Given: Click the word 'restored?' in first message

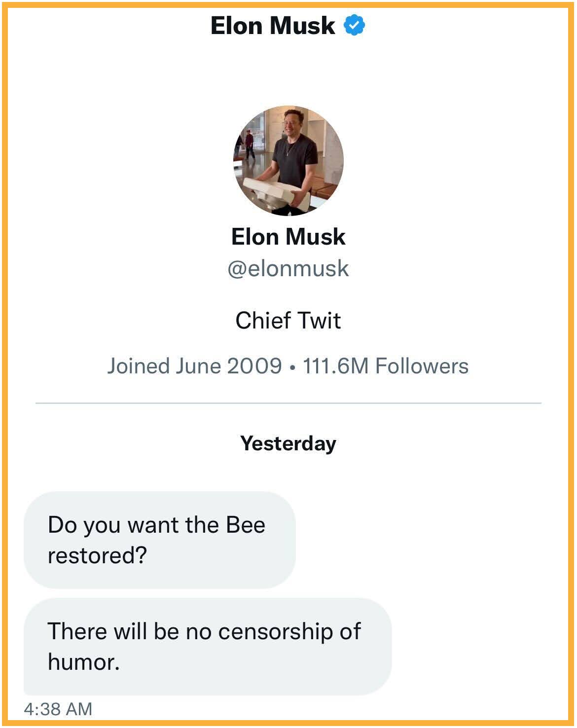Looking at the screenshot, I should (x=98, y=556).
